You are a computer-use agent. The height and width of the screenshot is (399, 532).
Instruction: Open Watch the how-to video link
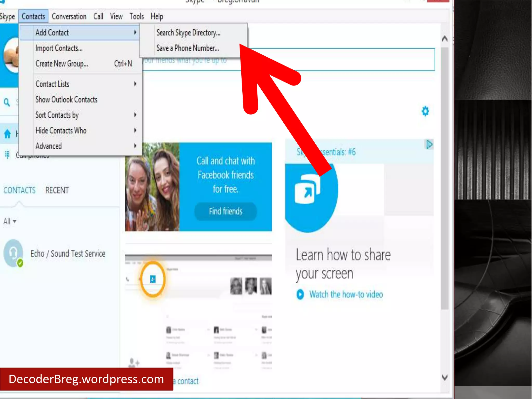point(346,294)
